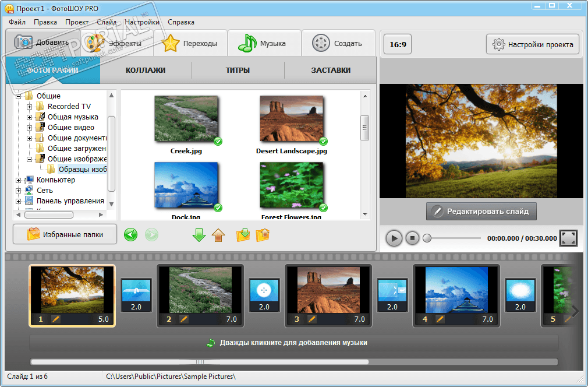Select slide 3 desert in timeline
The width and height of the screenshot is (588, 387).
click(328, 295)
